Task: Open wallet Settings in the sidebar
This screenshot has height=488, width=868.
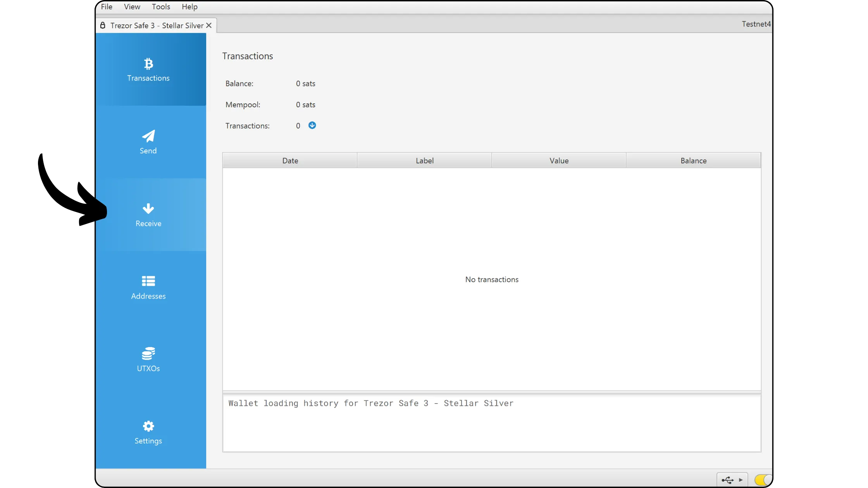Action: point(151,432)
